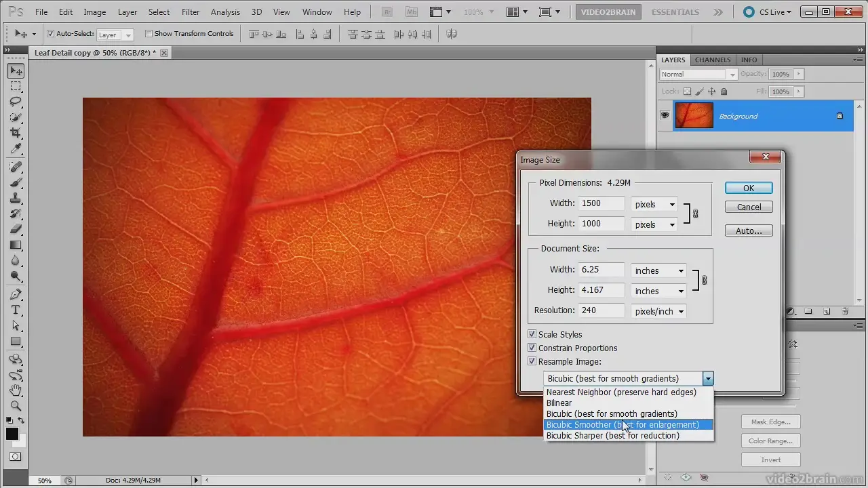Select the Crop tool

pos(15,133)
